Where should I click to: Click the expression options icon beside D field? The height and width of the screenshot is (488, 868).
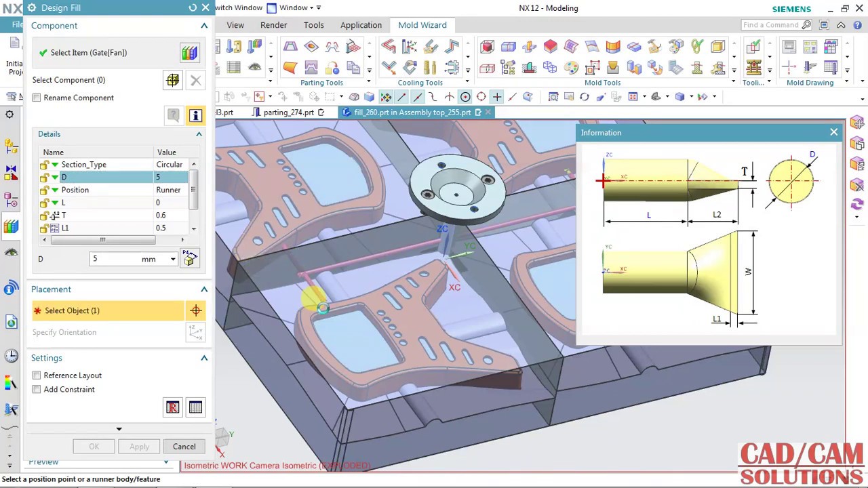tap(190, 259)
